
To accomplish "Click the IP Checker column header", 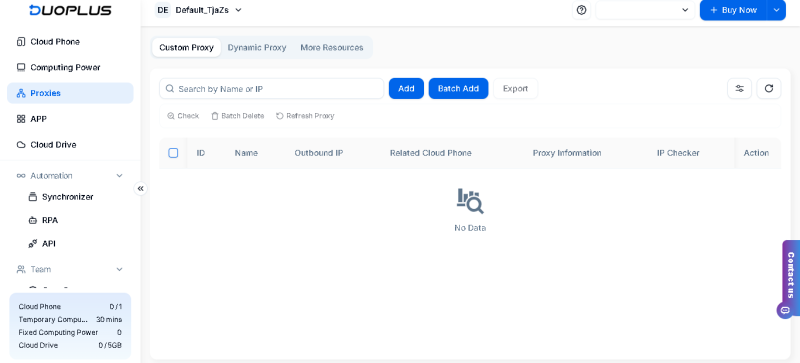I will pos(678,153).
